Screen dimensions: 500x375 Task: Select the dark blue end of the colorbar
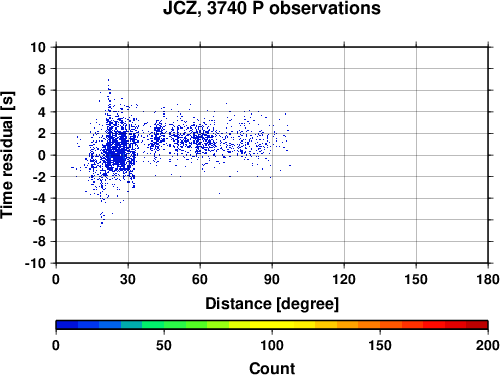pos(67,325)
